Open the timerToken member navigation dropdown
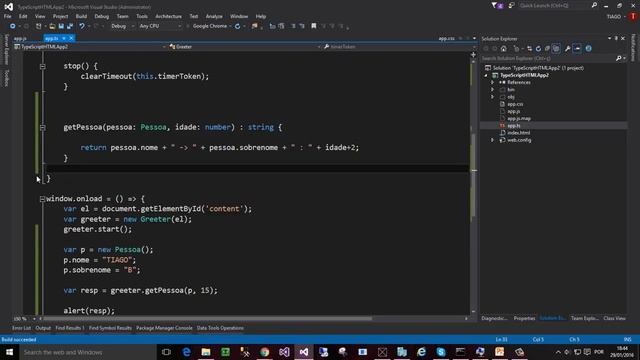The height and width of the screenshot is (360, 640). [x=396, y=47]
